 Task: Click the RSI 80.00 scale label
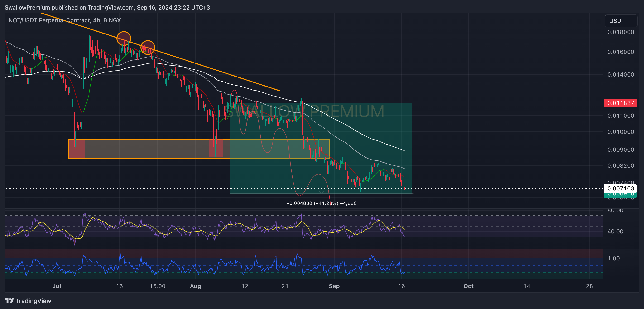(x=615, y=211)
